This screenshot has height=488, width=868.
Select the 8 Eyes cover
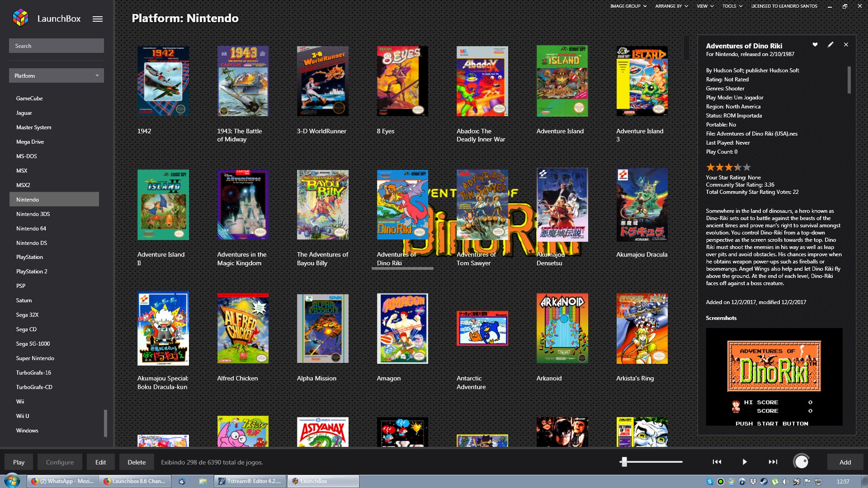[x=402, y=81]
